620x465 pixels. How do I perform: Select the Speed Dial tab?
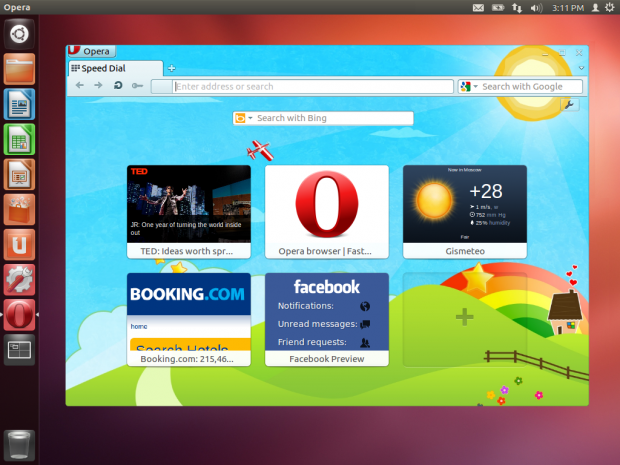(x=115, y=68)
